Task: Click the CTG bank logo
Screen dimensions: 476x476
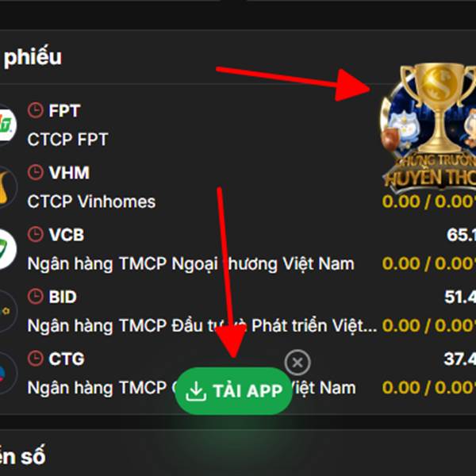Action: tap(6, 374)
